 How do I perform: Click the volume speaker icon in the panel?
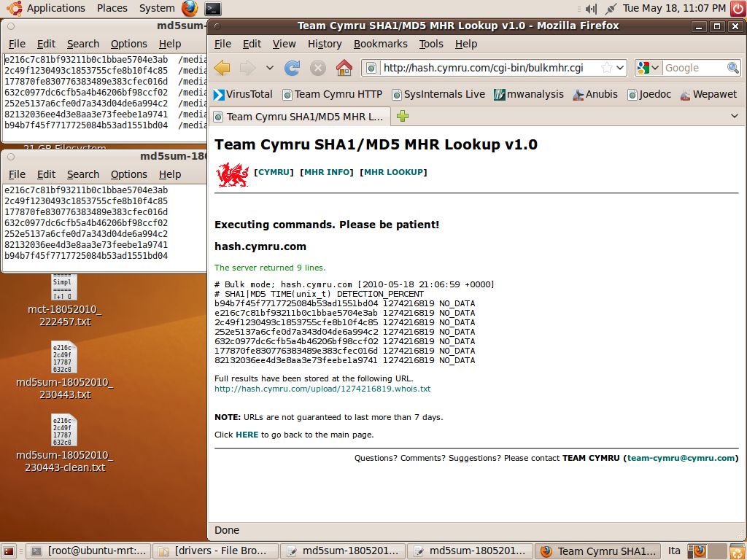(591, 9)
